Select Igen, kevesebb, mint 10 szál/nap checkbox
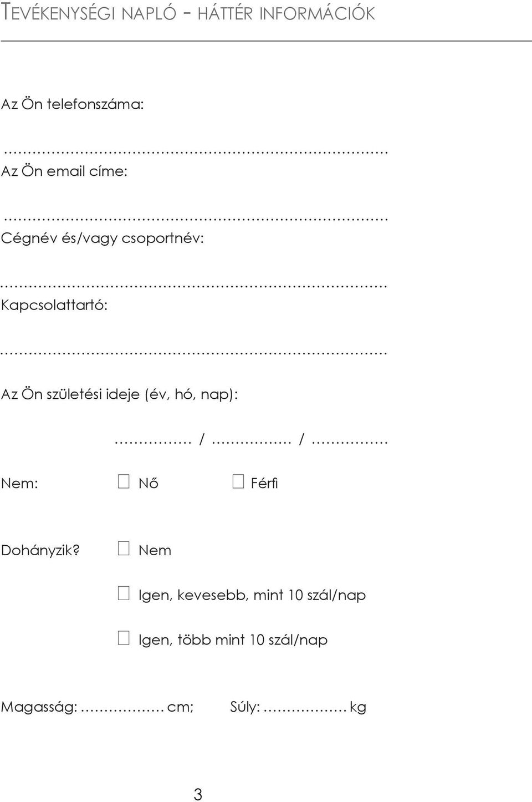 pos(124,593)
